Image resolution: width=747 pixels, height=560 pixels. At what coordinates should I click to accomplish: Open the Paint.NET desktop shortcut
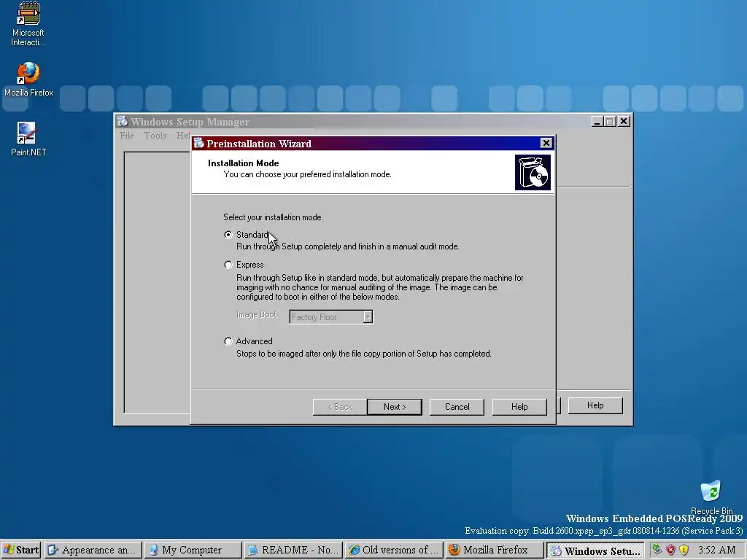click(28, 139)
